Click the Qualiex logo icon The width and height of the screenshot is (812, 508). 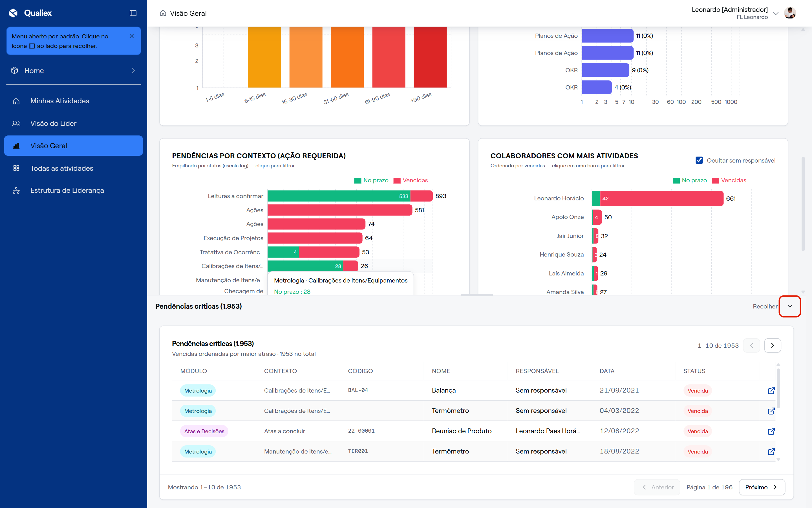click(x=13, y=13)
